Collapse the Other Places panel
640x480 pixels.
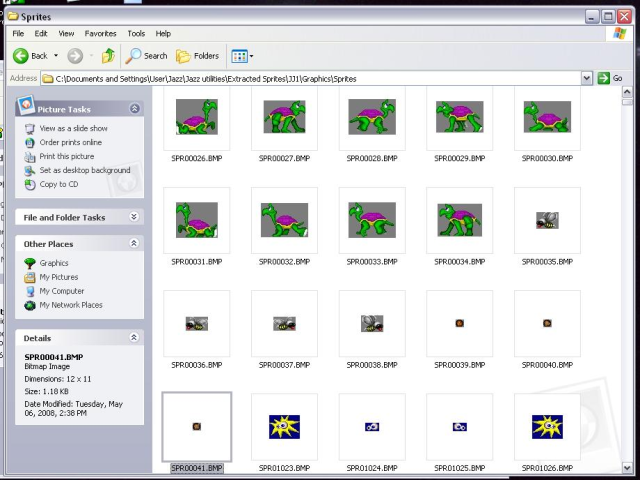tap(134, 243)
